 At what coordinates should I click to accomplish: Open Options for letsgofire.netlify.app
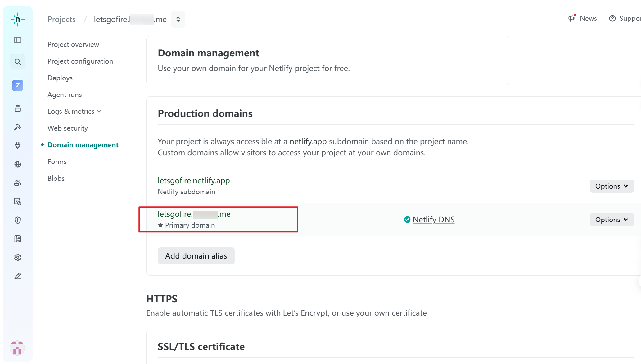(611, 186)
